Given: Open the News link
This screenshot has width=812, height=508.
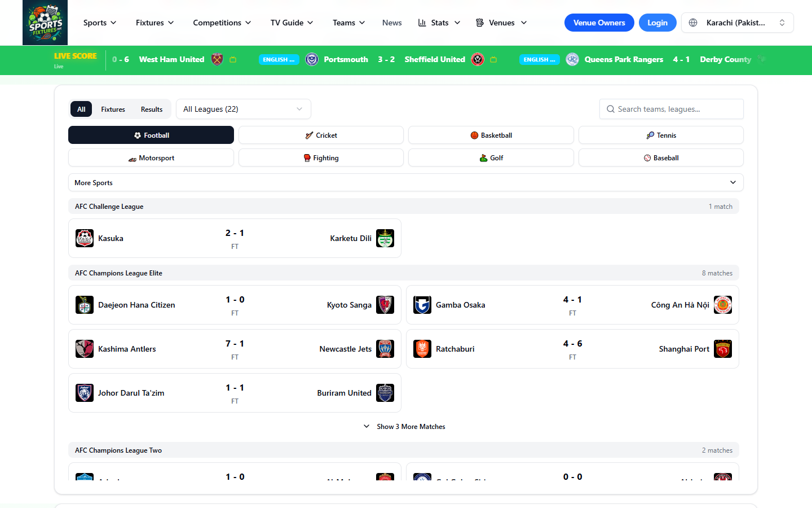Looking at the screenshot, I should (x=392, y=23).
